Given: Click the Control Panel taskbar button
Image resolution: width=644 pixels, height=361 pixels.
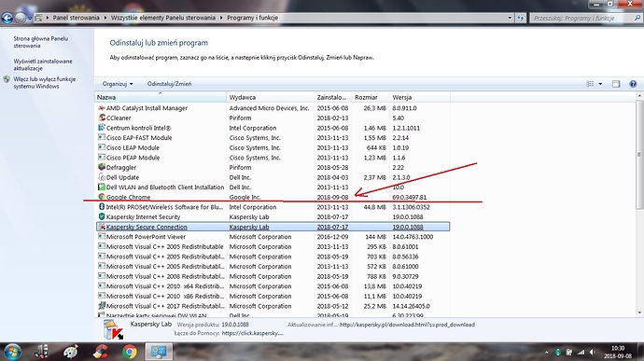Looking at the screenshot, I should (159, 352).
